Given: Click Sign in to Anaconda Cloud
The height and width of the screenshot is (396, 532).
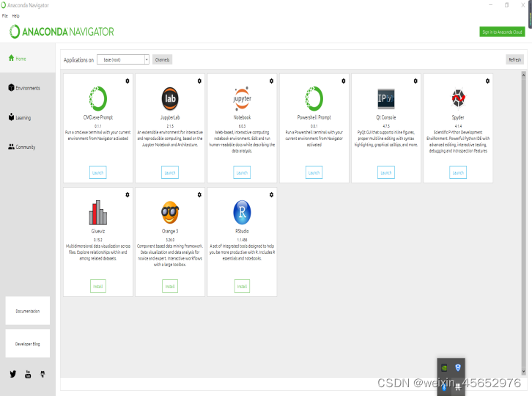Looking at the screenshot, I should [502, 32].
